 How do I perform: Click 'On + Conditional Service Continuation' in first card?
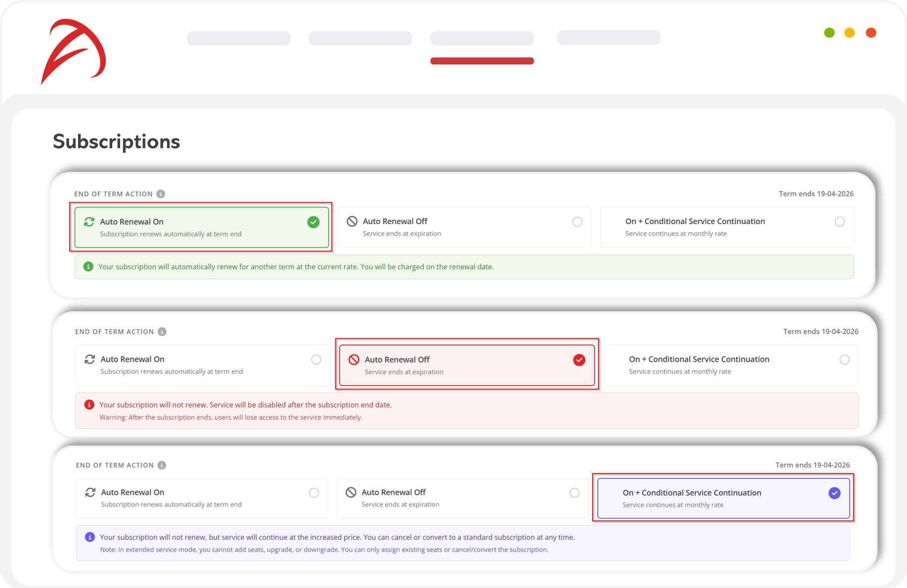[695, 221]
